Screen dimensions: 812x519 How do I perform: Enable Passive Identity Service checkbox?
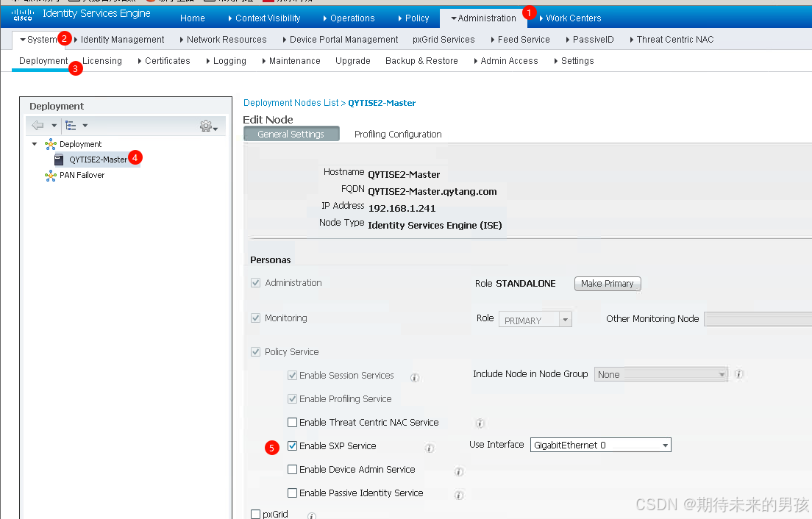click(x=292, y=493)
